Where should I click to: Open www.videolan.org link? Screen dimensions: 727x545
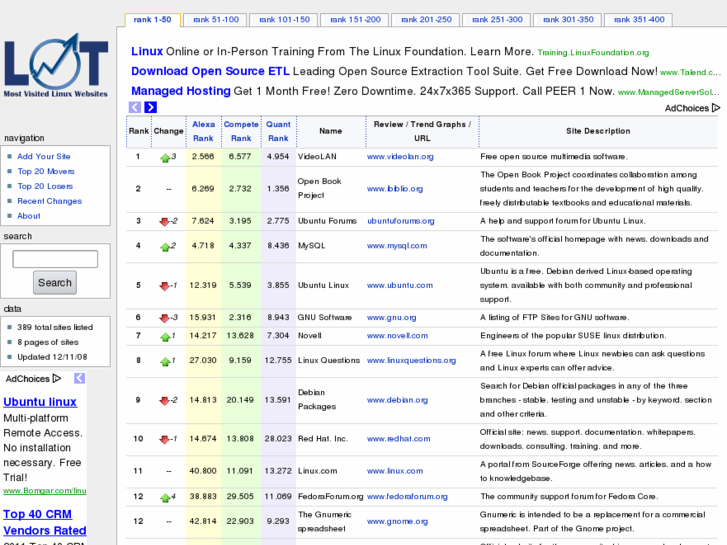tap(399, 157)
